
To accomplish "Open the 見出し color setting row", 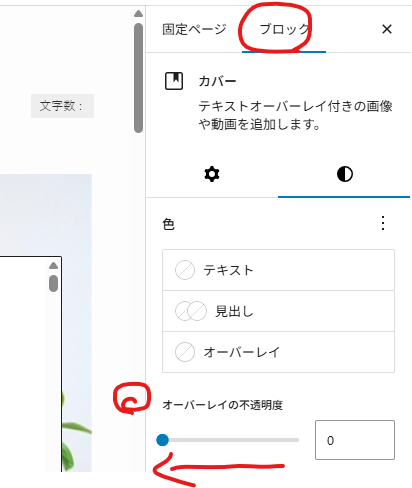I will [278, 311].
